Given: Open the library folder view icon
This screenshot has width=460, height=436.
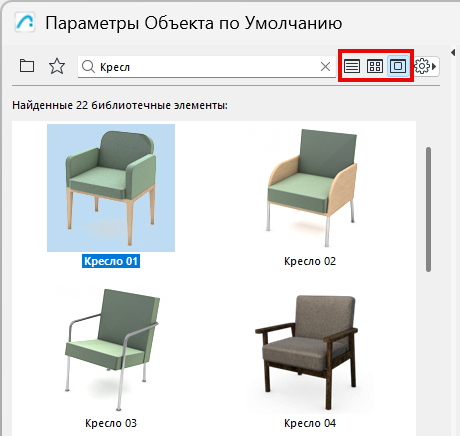Looking at the screenshot, I should pyautogui.click(x=27, y=66).
